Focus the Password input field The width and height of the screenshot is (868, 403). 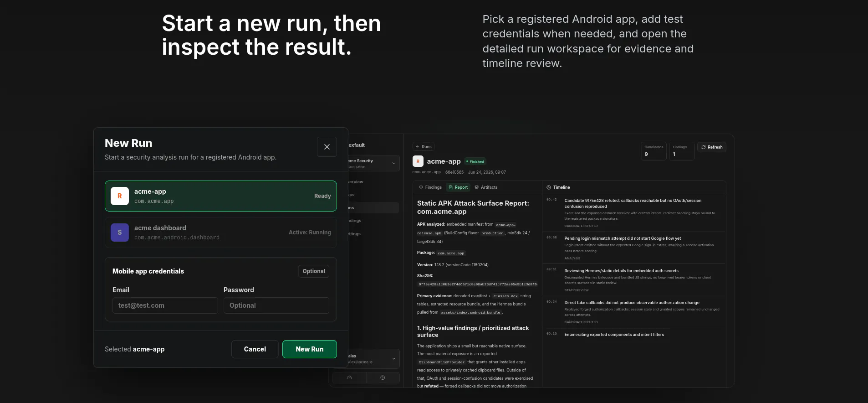pyautogui.click(x=276, y=305)
